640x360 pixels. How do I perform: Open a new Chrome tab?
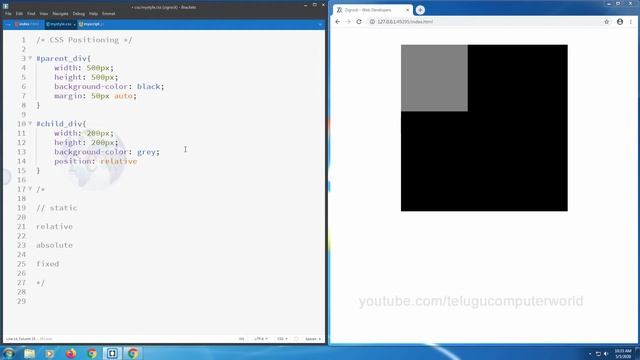coord(420,10)
